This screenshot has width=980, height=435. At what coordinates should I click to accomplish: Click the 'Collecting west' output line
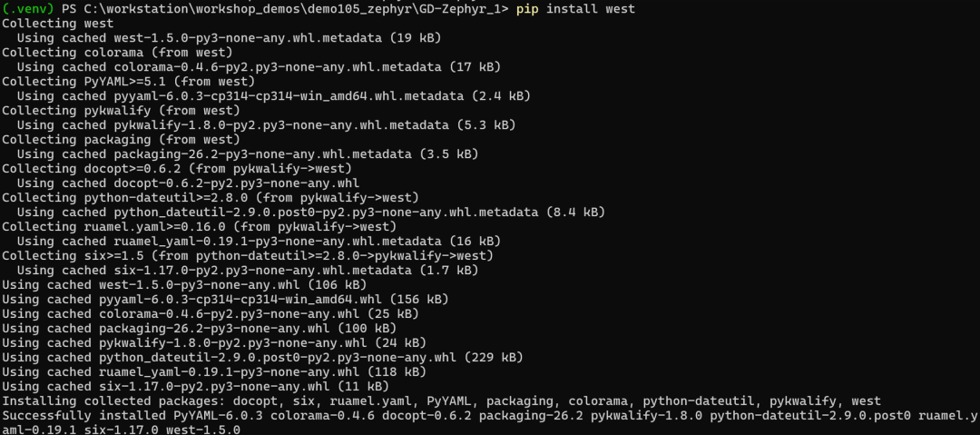pos(58,24)
